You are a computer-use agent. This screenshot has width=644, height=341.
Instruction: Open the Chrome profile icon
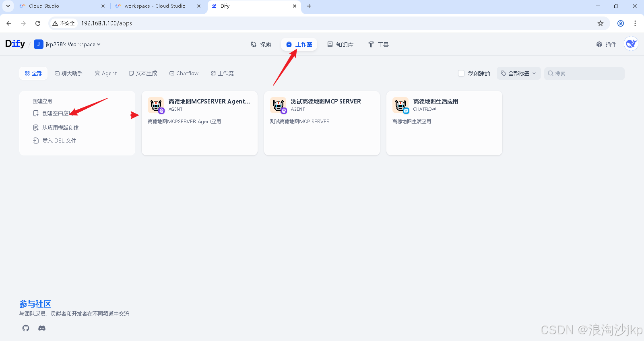621,23
